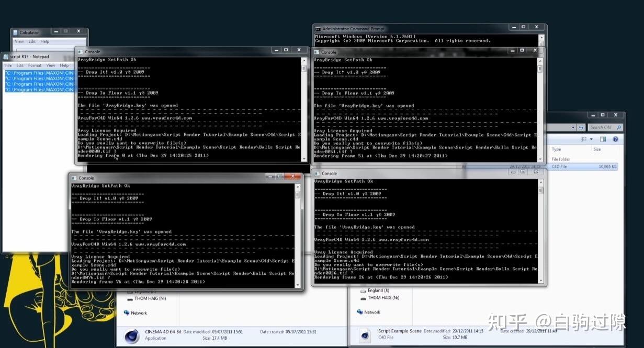Click the scrollbar thumb in the frame 51 console
This screenshot has width=644, height=348.
click(x=540, y=68)
